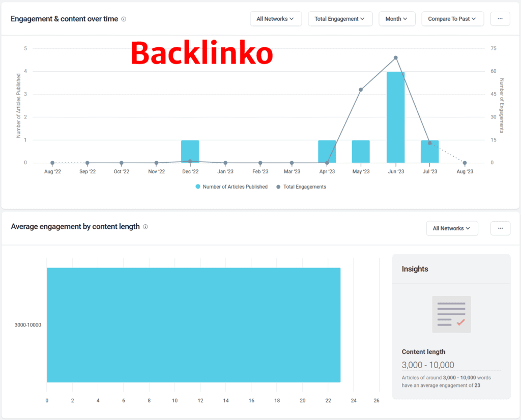Open the Total Engagement dropdown
Screen dimensions: 521x420
pyautogui.click(x=340, y=19)
